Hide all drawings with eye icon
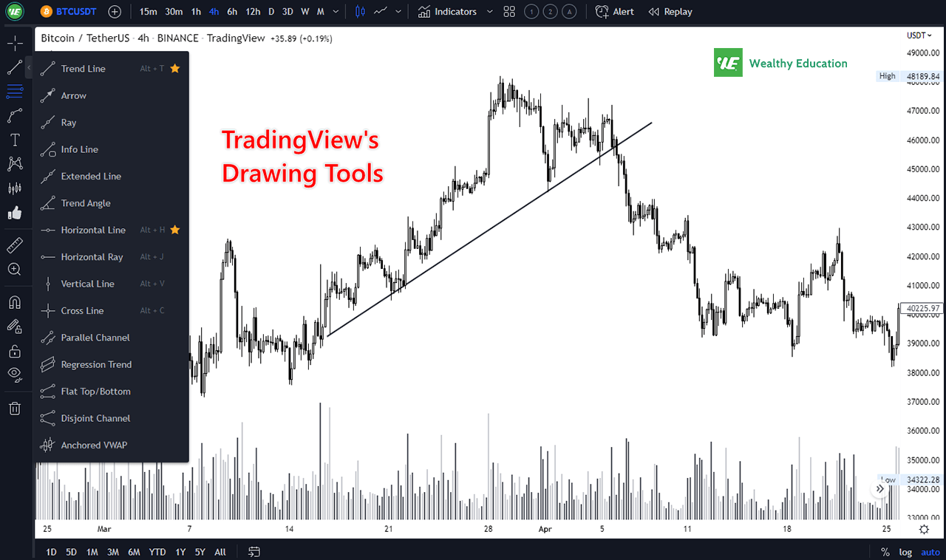Screen dimensions: 946x560 tap(14, 375)
